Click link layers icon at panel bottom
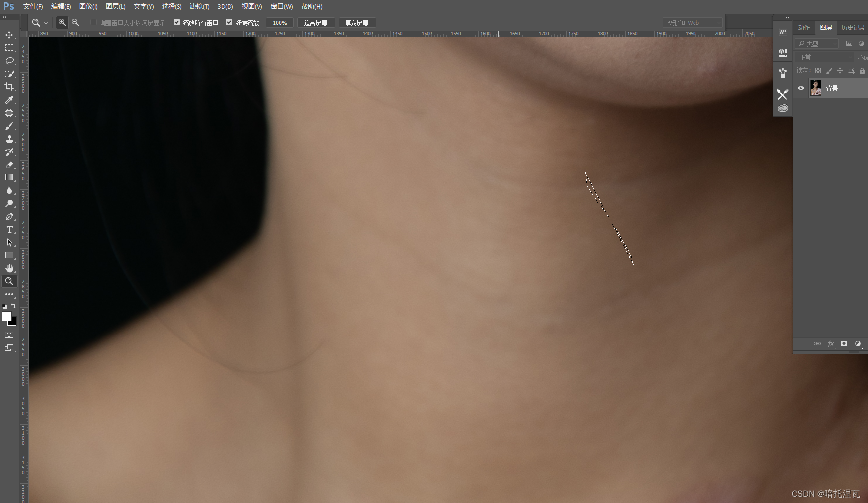The image size is (868, 503). [817, 343]
